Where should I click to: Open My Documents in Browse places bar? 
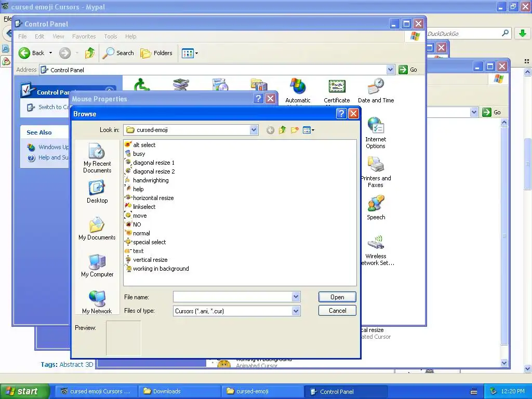click(x=97, y=229)
